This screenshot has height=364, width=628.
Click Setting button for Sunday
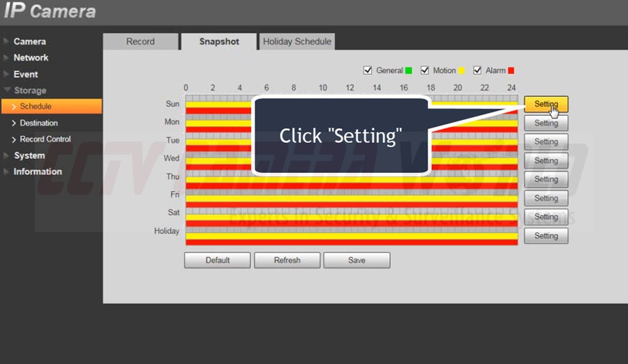coord(546,105)
